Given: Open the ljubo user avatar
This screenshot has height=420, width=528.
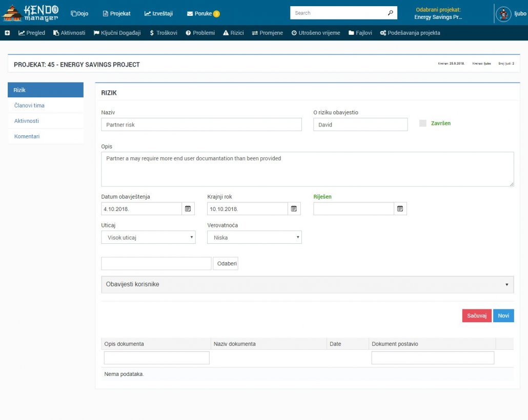Looking at the screenshot, I should [503, 14].
